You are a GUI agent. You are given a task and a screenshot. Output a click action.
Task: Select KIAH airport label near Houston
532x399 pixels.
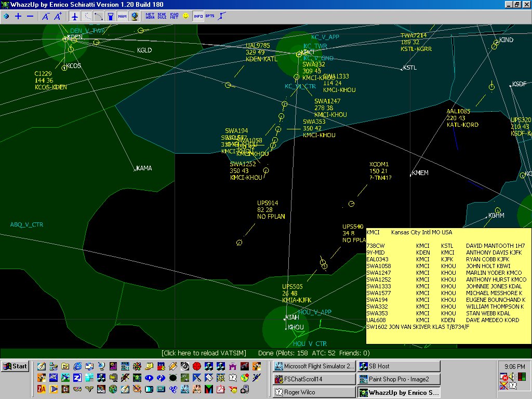[x=292, y=317]
